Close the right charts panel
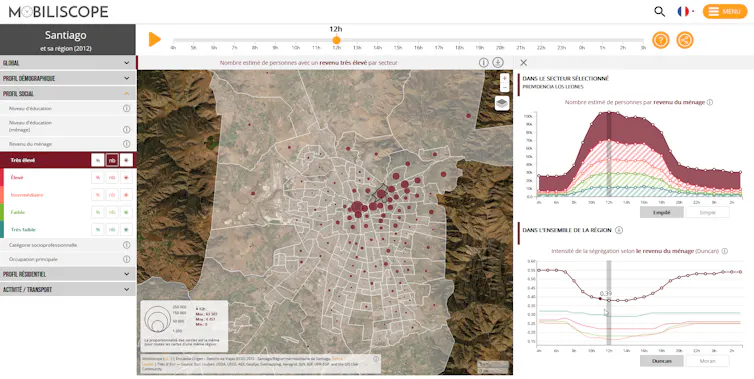The width and height of the screenshot is (754, 379). [x=524, y=63]
